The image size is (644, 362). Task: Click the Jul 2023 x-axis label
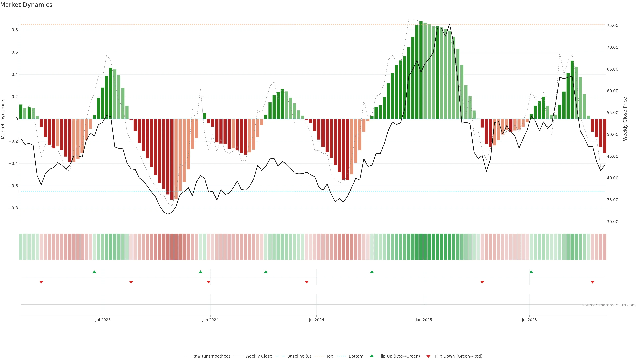click(x=103, y=320)
